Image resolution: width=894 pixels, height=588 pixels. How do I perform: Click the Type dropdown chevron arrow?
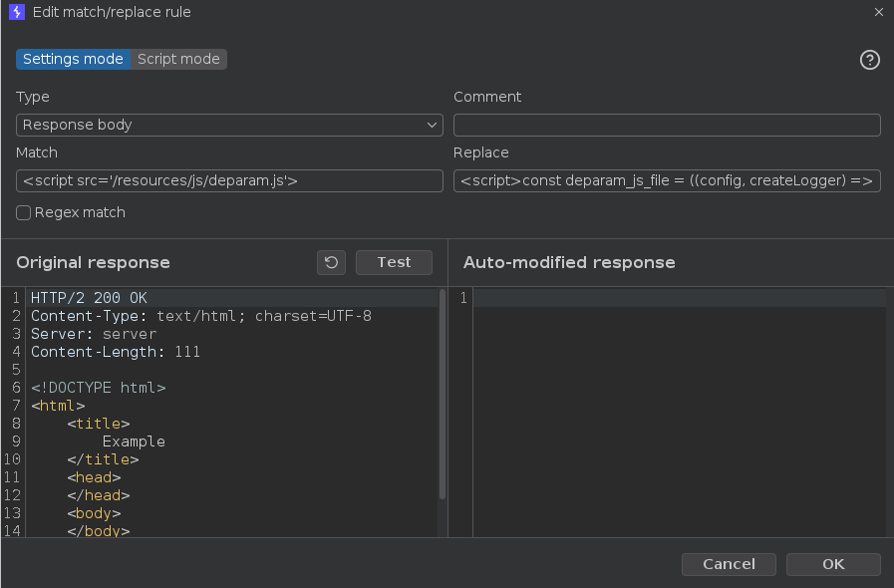tap(432, 125)
